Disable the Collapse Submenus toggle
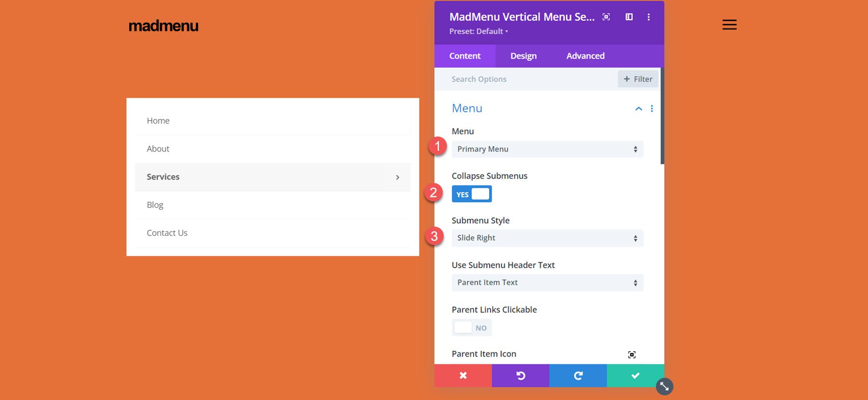 pos(472,194)
